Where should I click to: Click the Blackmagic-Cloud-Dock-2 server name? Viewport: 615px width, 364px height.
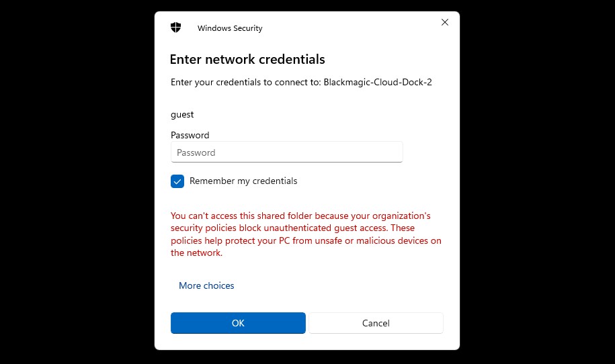(378, 83)
